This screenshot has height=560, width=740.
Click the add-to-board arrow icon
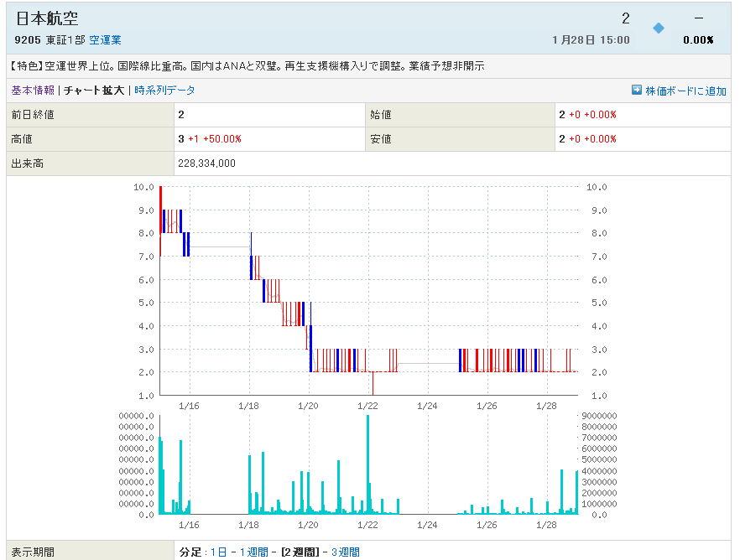(637, 90)
